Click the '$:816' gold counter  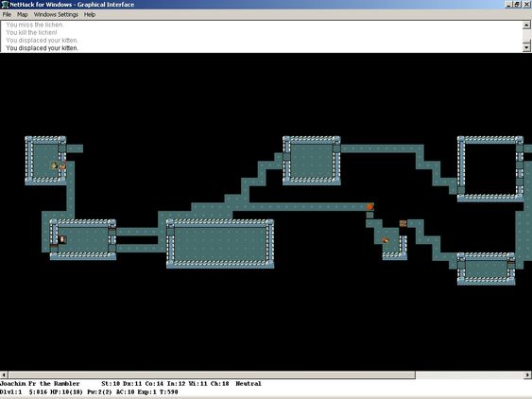pyautogui.click(x=38, y=392)
